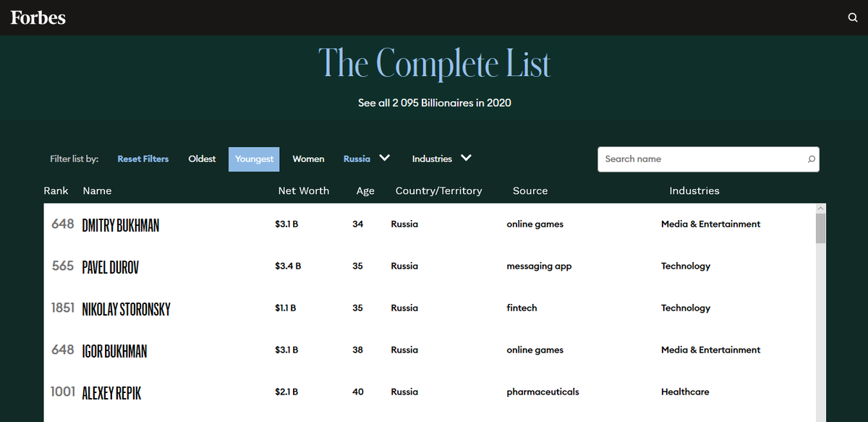Screen dimensions: 868x422
Task: Select 'online games' in Dmitry Bukhman's row
Action: pyautogui.click(x=535, y=224)
